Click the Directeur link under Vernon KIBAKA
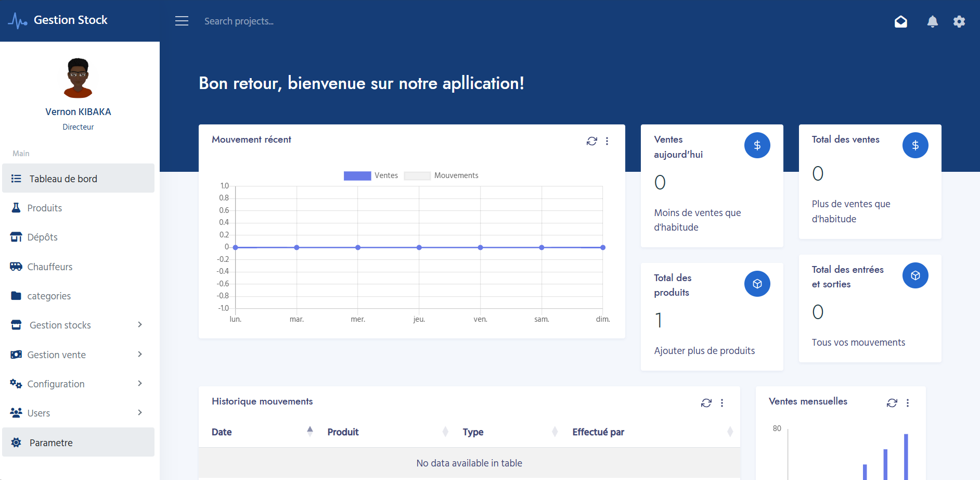The image size is (980, 480). pos(78,127)
